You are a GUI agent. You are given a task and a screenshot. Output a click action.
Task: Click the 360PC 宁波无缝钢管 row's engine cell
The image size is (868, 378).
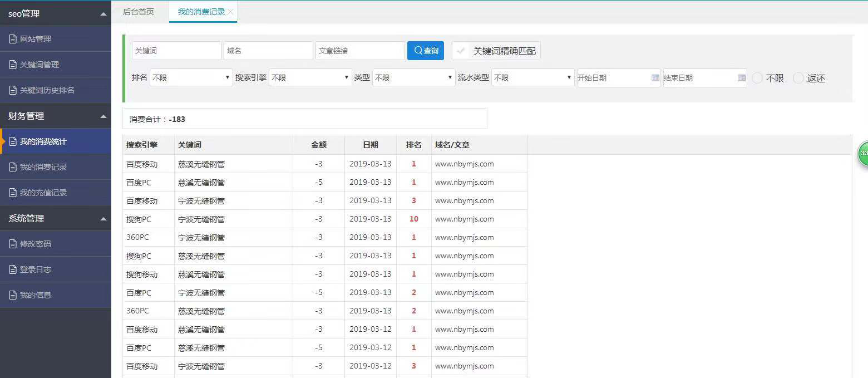tap(149, 238)
